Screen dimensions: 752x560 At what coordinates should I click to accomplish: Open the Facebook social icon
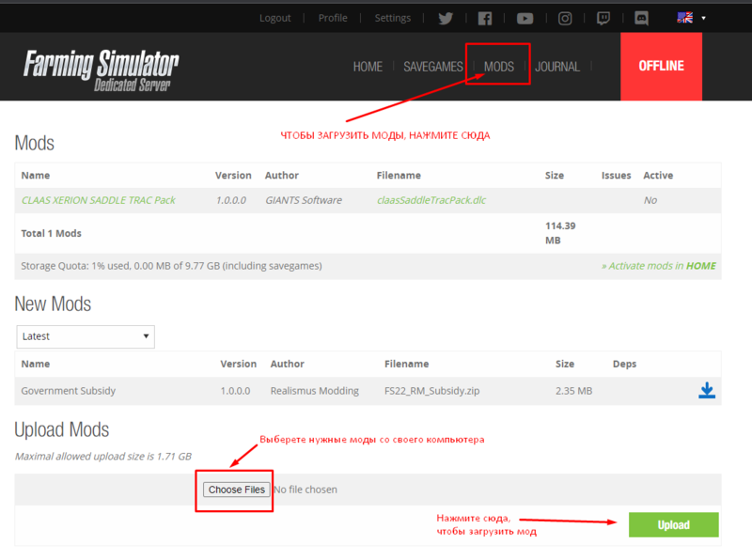click(485, 18)
